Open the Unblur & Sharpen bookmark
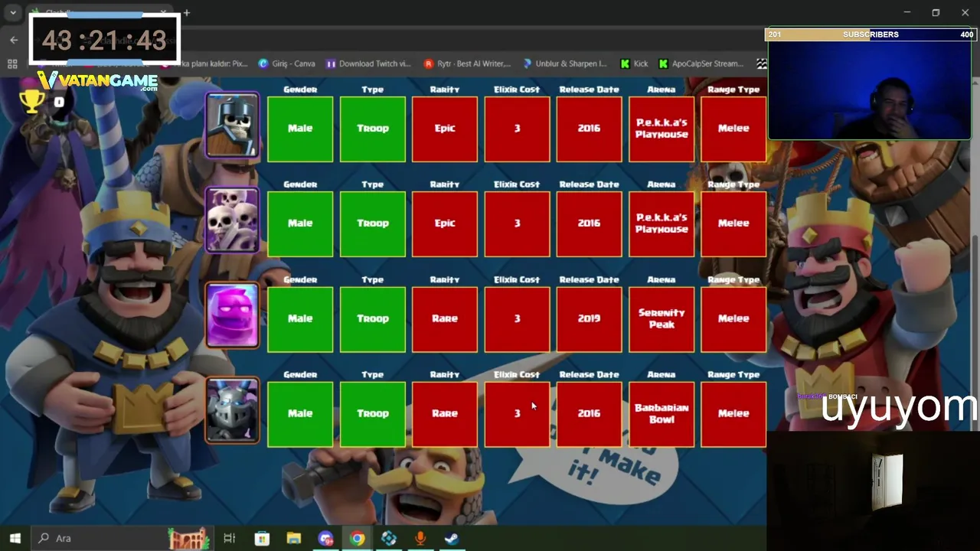 point(564,64)
